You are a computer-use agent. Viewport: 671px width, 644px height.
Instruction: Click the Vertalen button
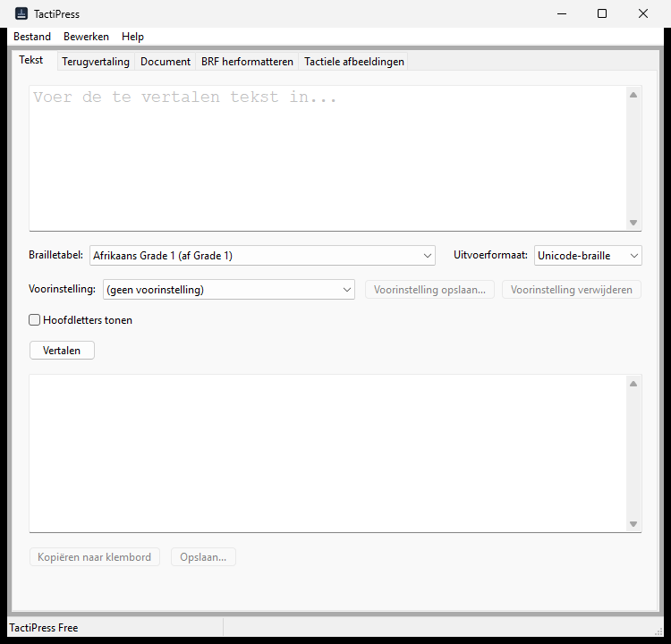(62, 351)
